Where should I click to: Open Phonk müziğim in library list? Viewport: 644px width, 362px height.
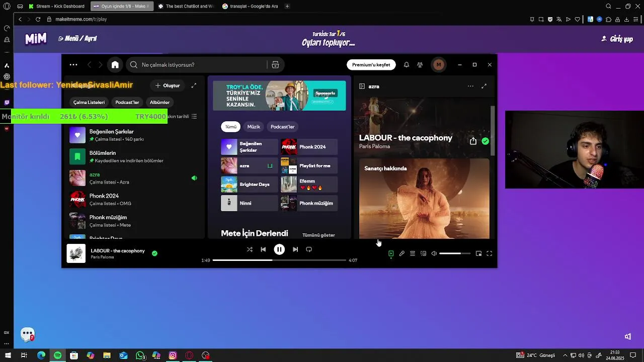coord(133,221)
